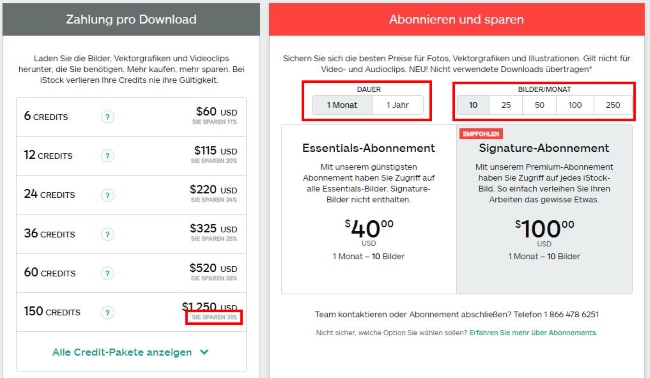650x378 pixels.
Task: Select 25 images per month
Action: coord(506,105)
